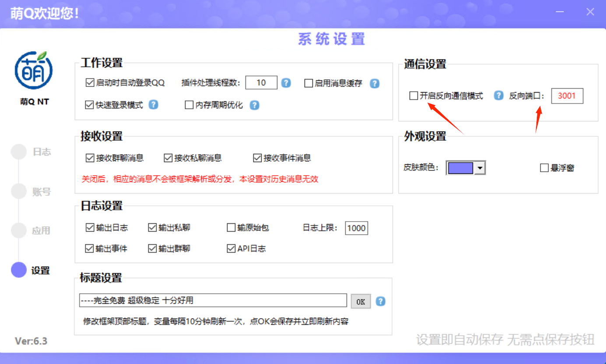Click the purple skin color swatch
Image resolution: width=606 pixels, height=364 pixels.
click(x=460, y=168)
